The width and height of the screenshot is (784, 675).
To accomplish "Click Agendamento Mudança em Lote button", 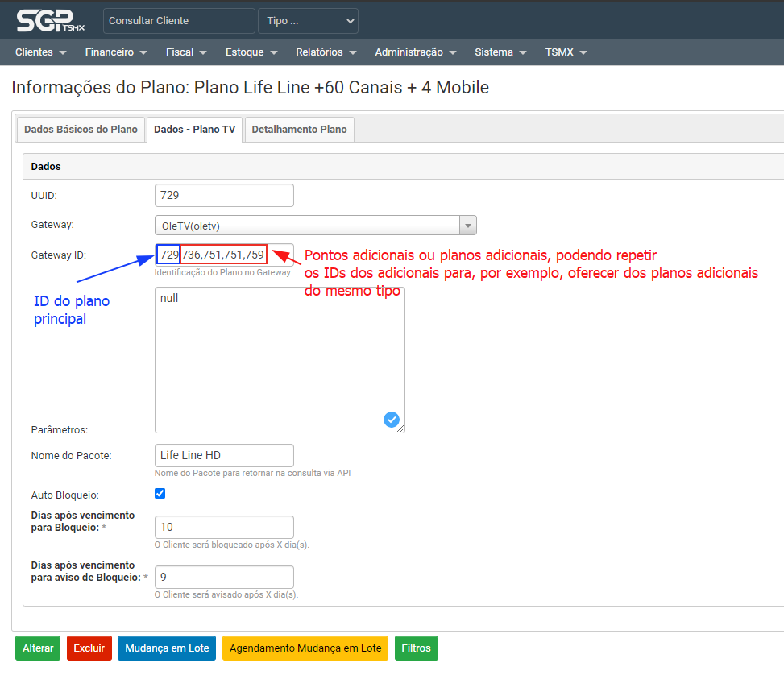I will (x=305, y=648).
